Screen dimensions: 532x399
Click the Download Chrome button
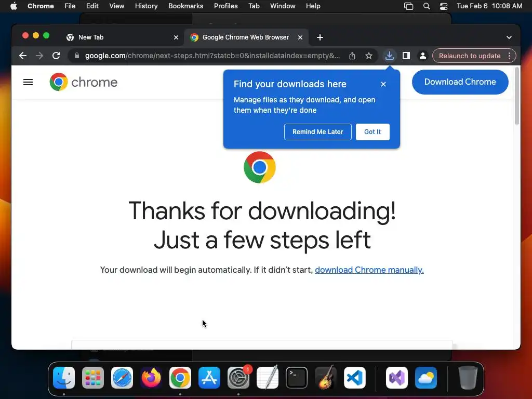coord(460,82)
